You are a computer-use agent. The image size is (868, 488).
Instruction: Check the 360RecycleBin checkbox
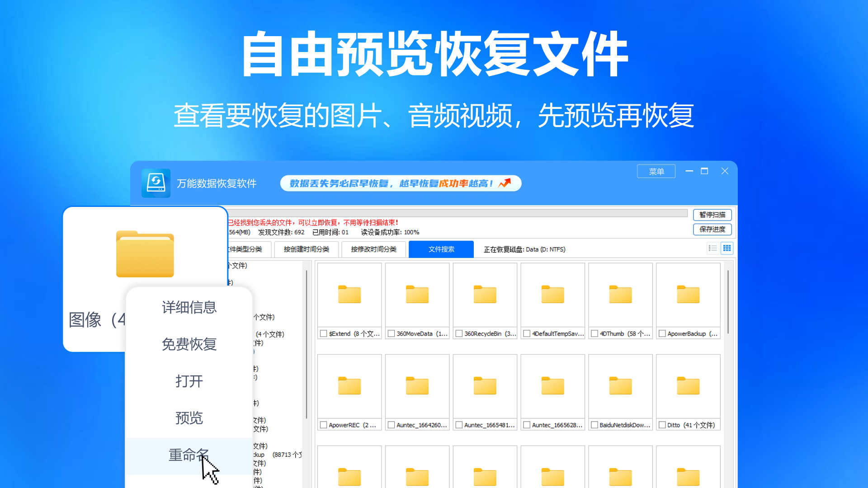coord(459,333)
